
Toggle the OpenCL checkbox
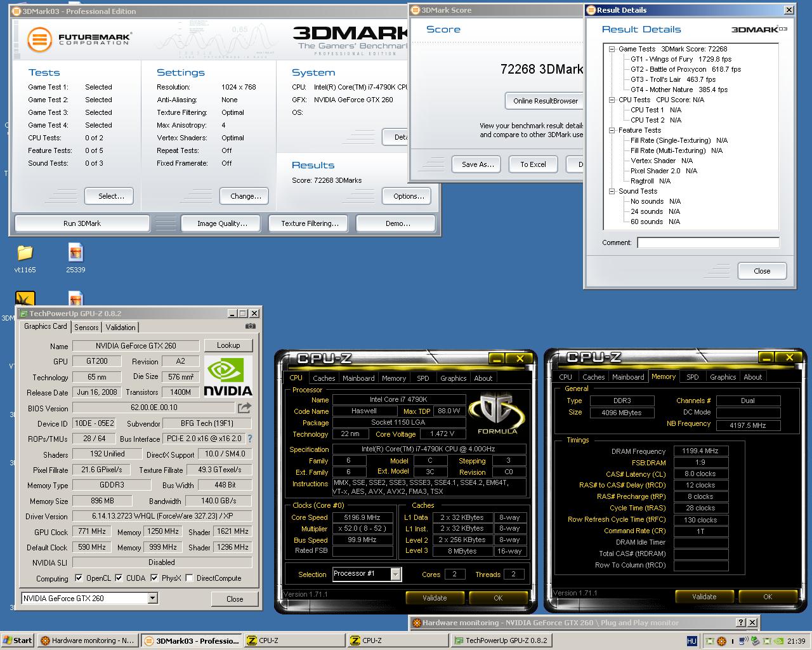[79, 578]
